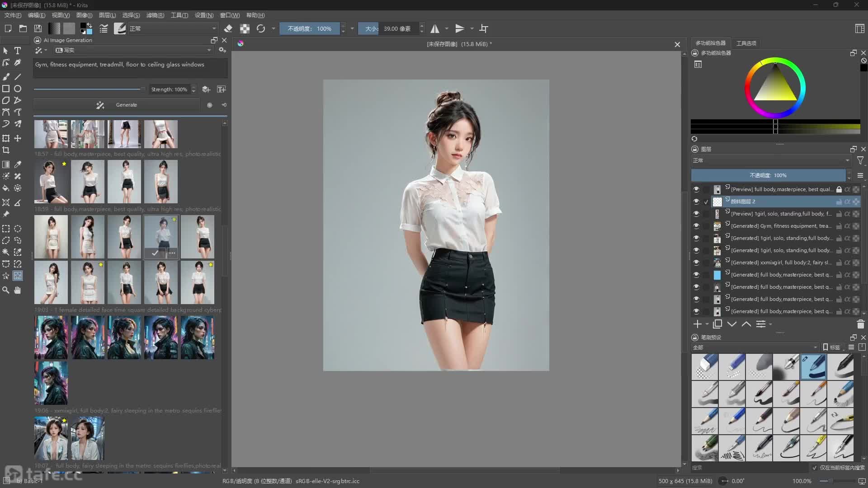This screenshot has height=488, width=868.
Task: Toggle 仅在当前标签内搜索 checkbox
Action: click(815, 468)
